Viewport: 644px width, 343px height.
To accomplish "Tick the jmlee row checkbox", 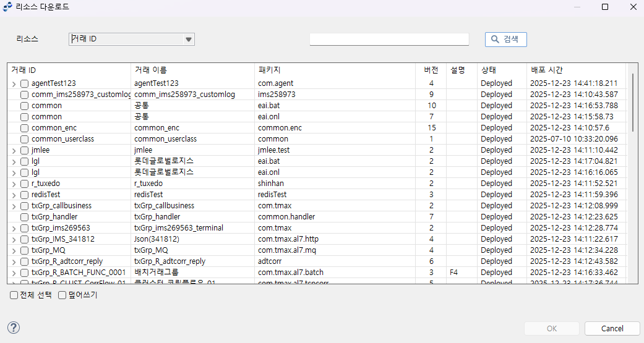I will tap(24, 150).
